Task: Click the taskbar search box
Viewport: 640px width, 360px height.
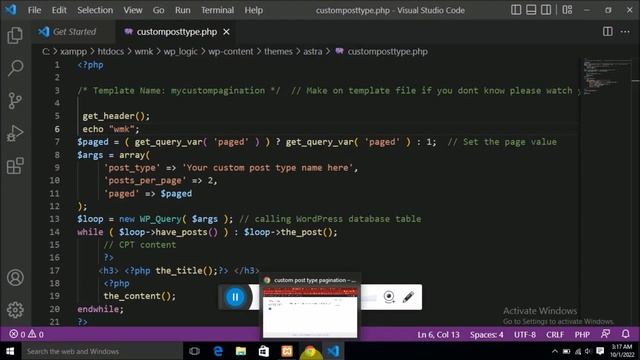Action: click(102, 351)
